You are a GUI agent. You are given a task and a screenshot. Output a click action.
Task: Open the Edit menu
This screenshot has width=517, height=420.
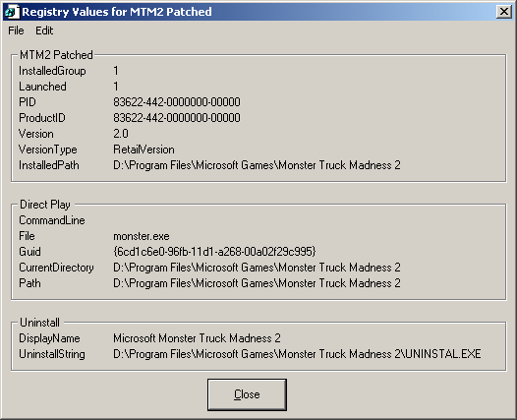coord(44,30)
